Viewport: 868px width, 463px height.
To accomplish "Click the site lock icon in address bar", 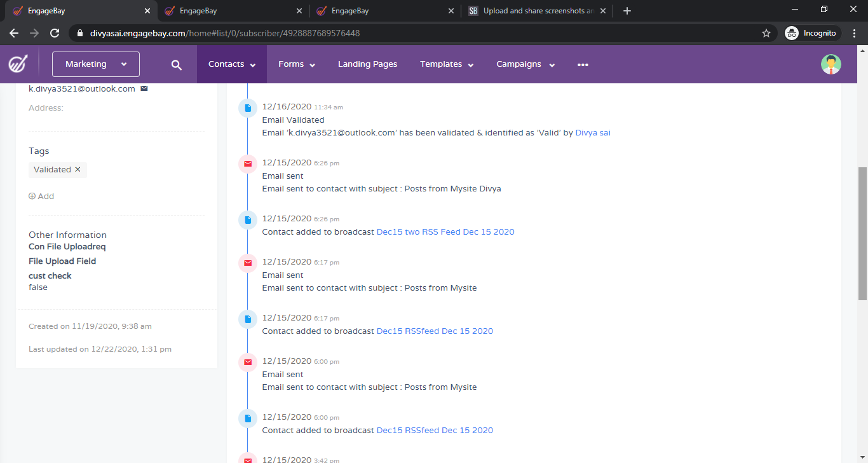I will click(x=79, y=33).
